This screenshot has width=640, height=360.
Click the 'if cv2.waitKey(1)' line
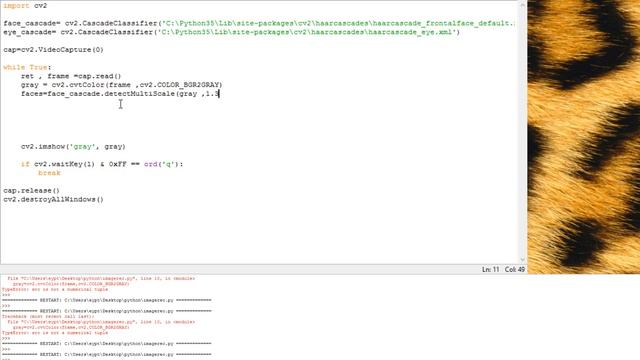[102, 164]
